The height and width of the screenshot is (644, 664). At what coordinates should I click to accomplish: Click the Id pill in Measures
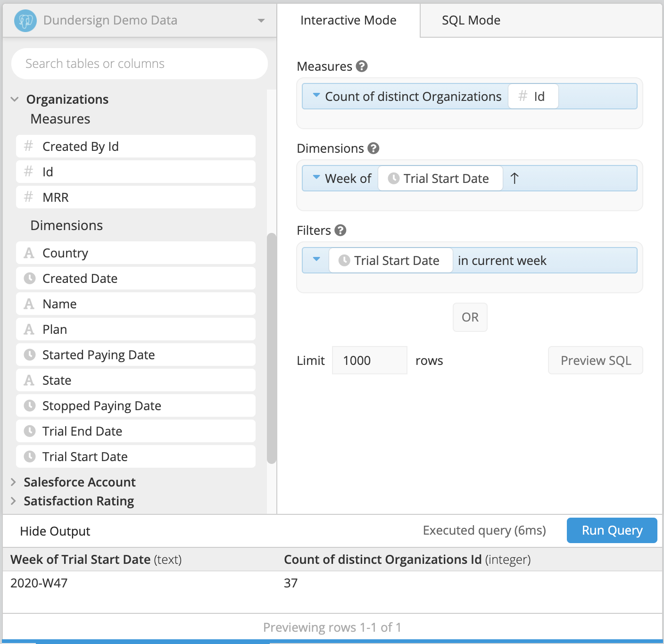tap(533, 96)
